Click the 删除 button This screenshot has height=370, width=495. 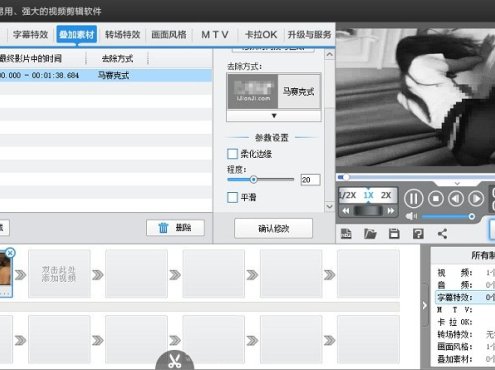[x=175, y=228]
